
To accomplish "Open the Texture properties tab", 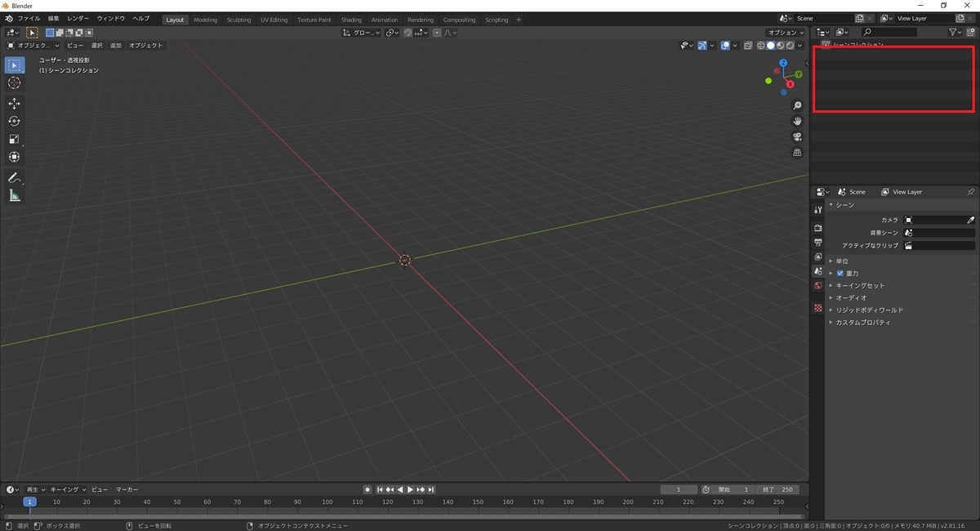I will 817,307.
